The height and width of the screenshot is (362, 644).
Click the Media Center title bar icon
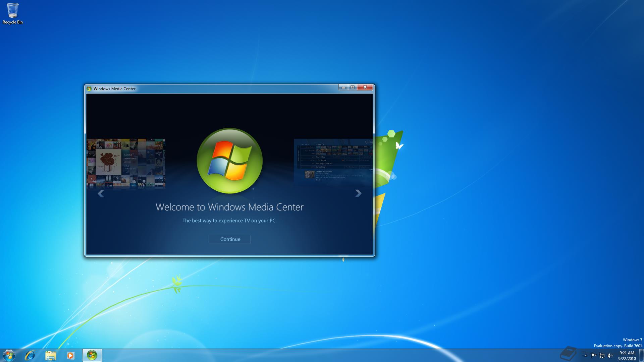pos(89,89)
